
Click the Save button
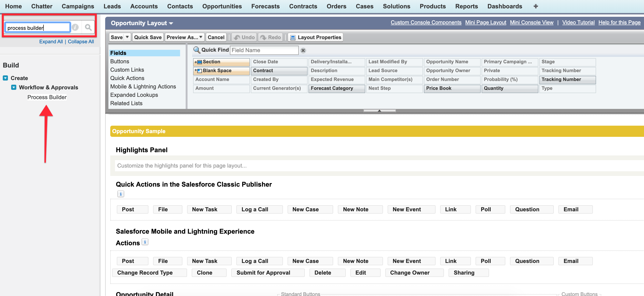coord(117,37)
